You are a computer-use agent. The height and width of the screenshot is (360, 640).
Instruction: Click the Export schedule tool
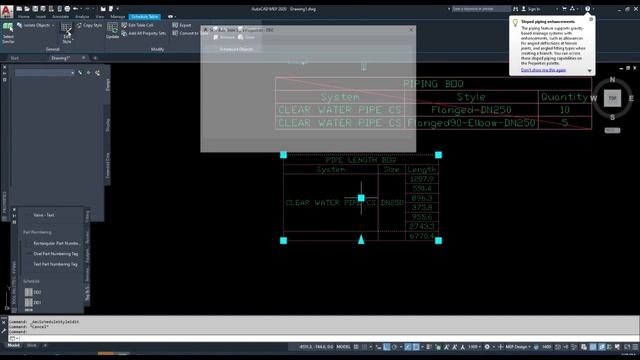pos(182,25)
